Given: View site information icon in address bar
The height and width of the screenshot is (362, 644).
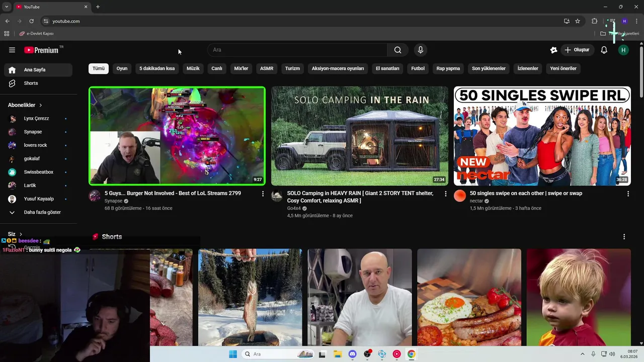Looking at the screenshot, I should point(46,21).
